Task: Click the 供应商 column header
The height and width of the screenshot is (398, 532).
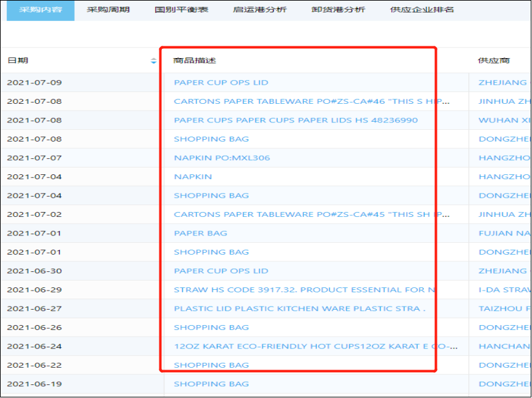Action: 494,61
